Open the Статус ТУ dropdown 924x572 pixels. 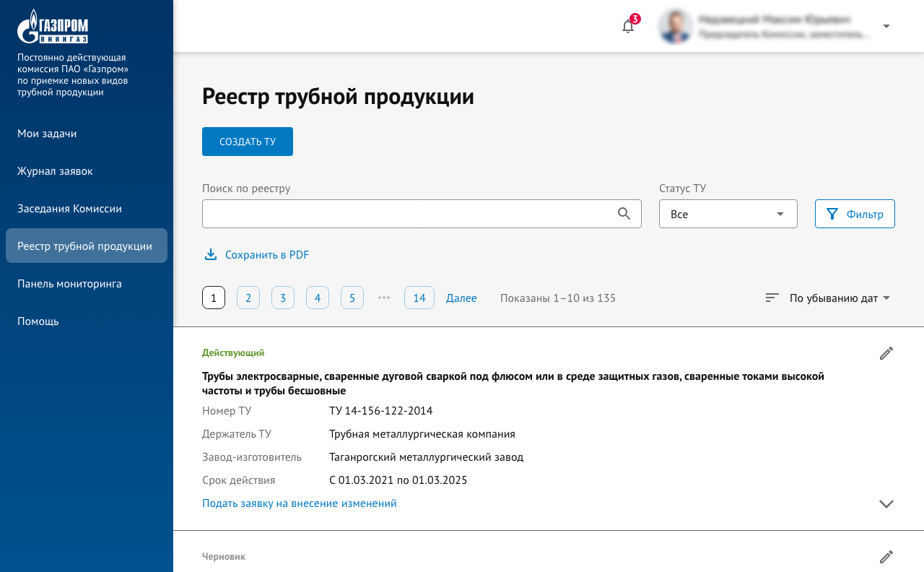point(728,214)
